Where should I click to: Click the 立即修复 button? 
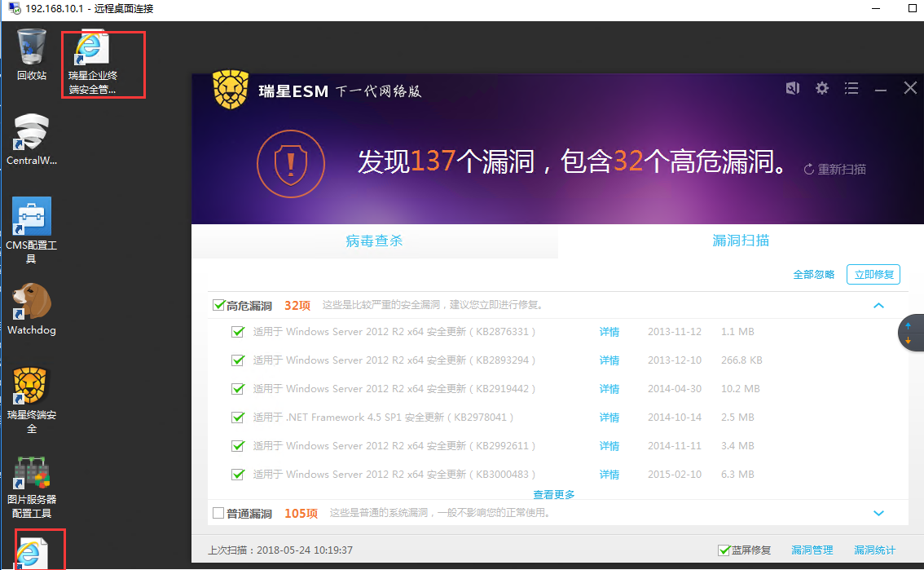[x=873, y=275]
